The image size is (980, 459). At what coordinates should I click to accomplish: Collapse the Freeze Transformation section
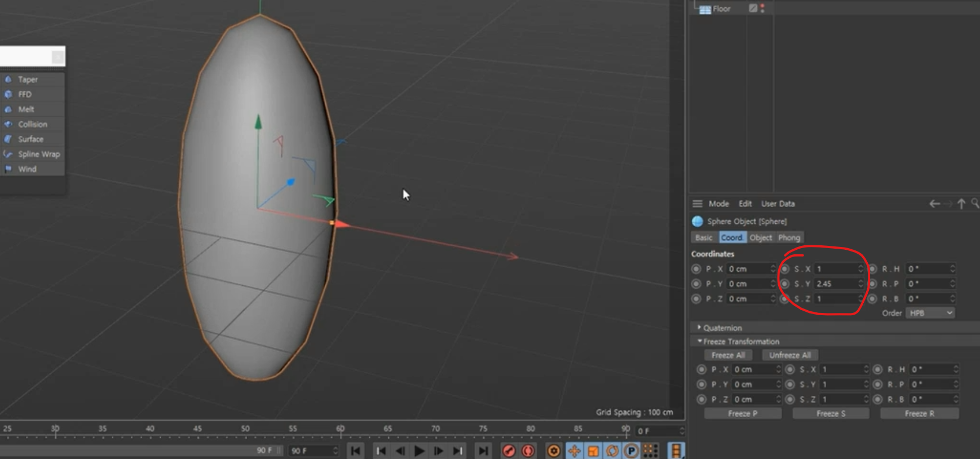[x=699, y=341]
